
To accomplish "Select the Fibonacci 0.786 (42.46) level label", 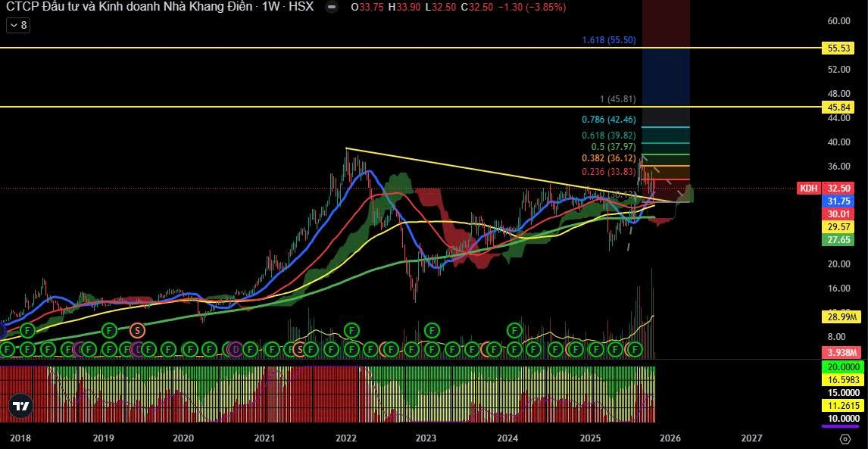I will pyautogui.click(x=609, y=120).
